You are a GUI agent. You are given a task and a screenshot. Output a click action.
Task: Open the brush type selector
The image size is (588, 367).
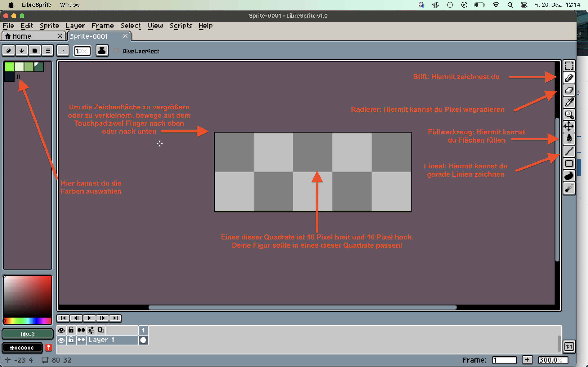[x=63, y=51]
